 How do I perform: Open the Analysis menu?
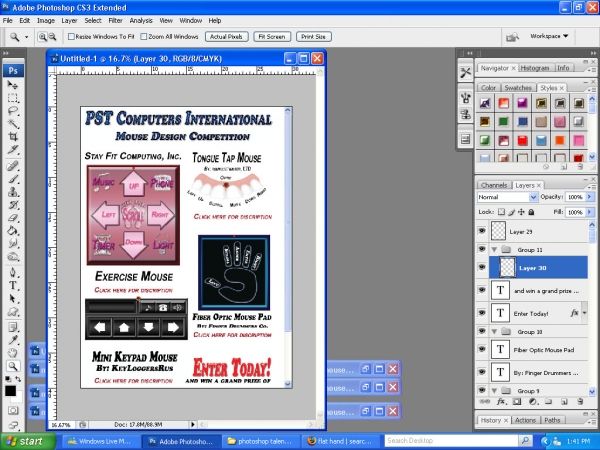[x=141, y=21]
